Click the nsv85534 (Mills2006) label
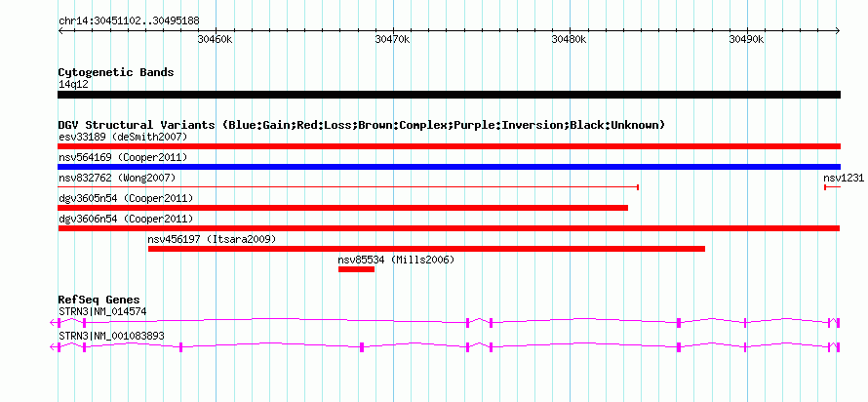868x402 pixels. [x=396, y=260]
